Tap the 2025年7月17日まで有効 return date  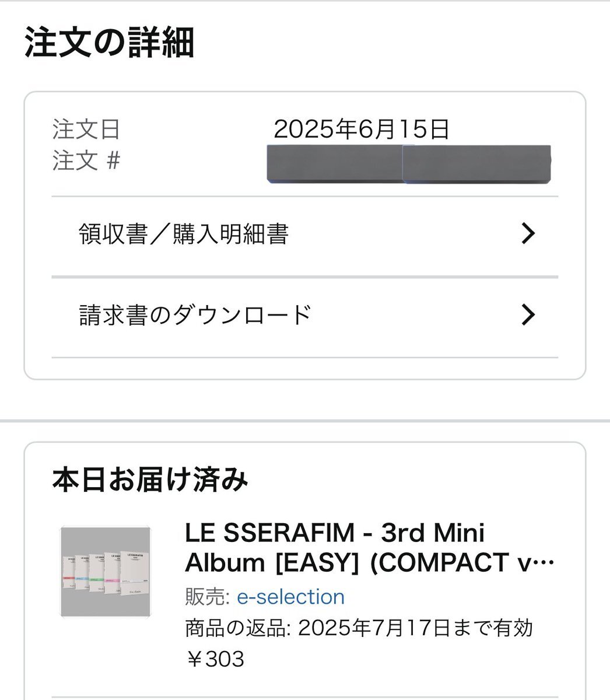[x=416, y=628]
